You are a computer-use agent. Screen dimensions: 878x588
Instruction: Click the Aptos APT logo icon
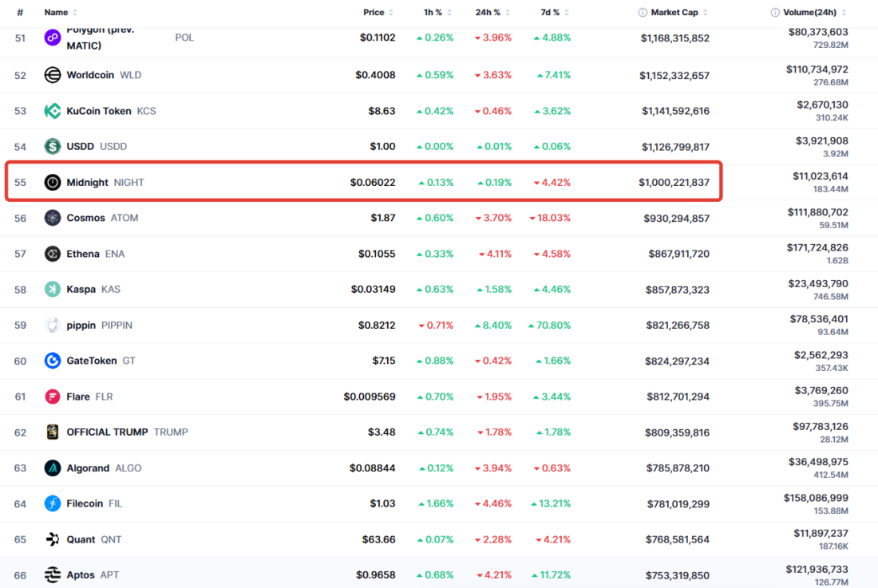click(x=53, y=574)
